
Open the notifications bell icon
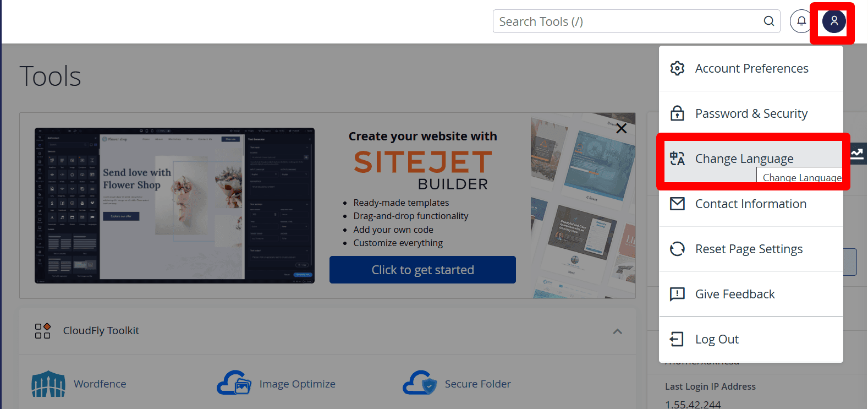click(801, 21)
